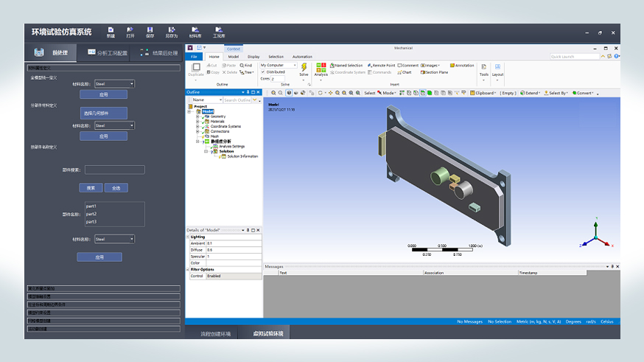
Task: Click the 保存 icon in top toolbar
Action: [x=150, y=32]
